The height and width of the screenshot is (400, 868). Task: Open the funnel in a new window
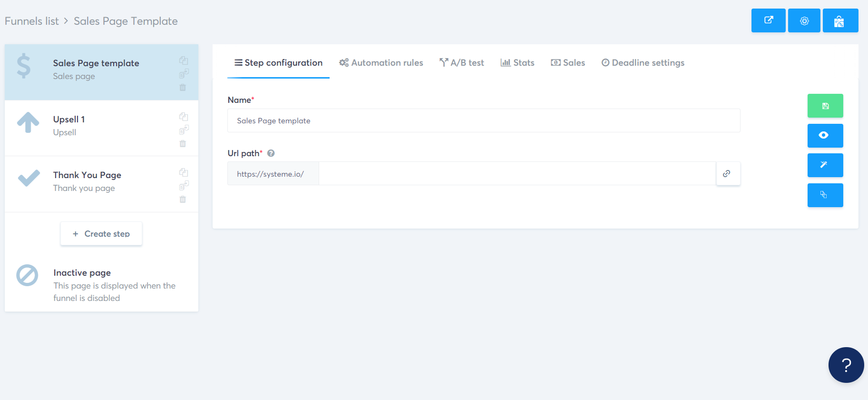point(768,20)
